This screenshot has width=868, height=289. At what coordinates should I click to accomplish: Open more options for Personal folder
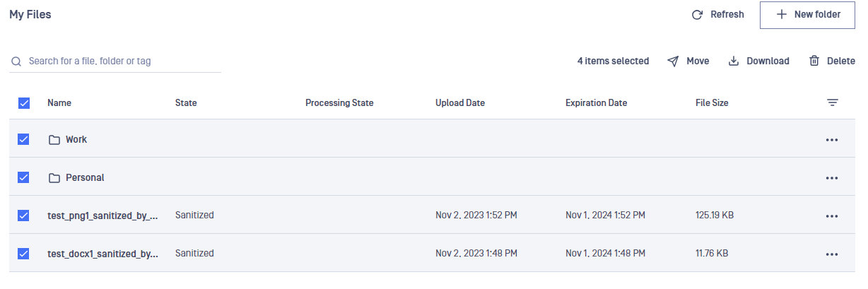[832, 178]
